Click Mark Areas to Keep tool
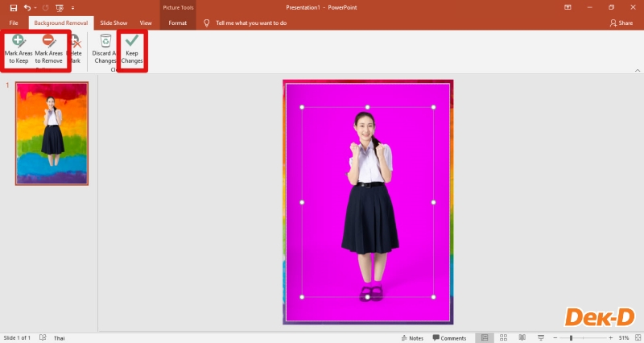The image size is (644, 343). point(18,49)
